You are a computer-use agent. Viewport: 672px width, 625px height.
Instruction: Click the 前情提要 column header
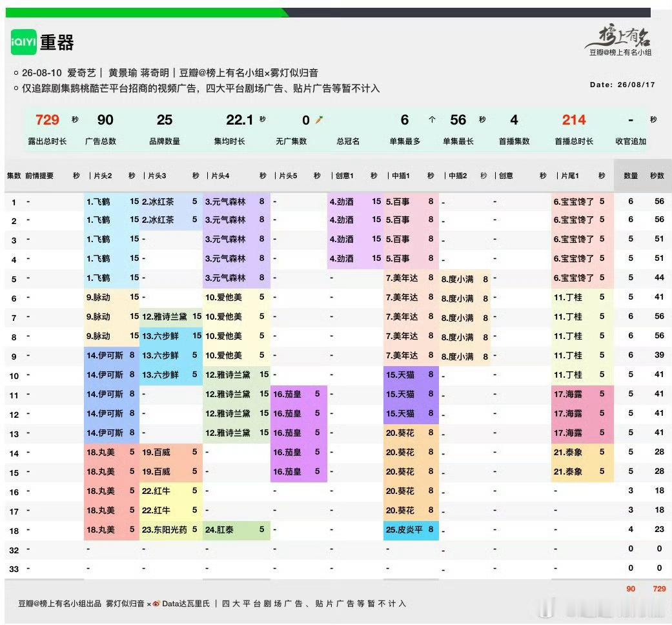pos(39,176)
